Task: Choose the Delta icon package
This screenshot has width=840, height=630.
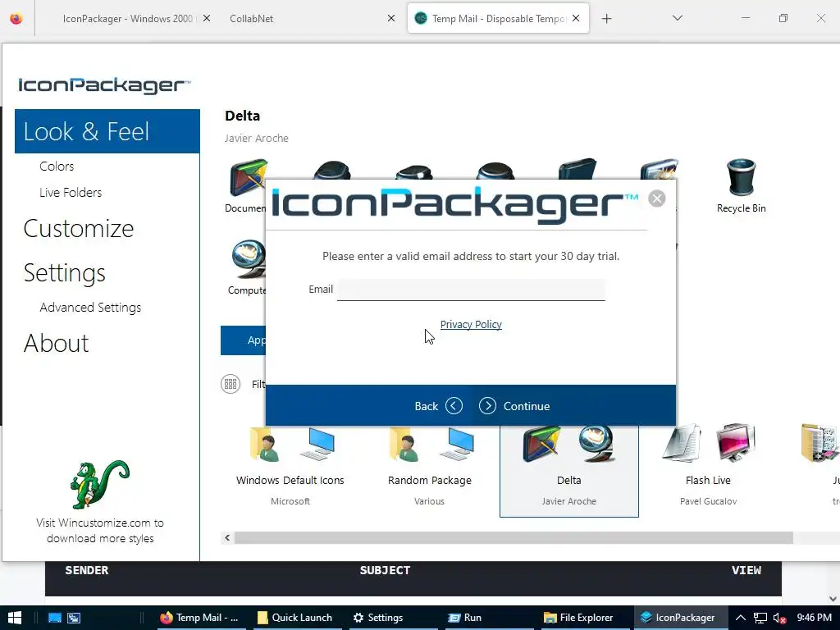Action: point(569,470)
